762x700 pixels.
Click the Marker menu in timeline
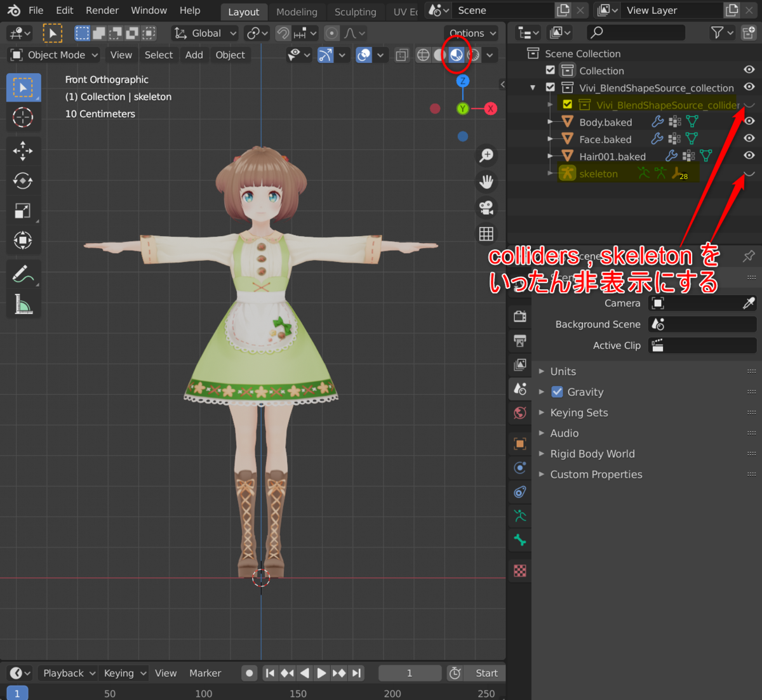(x=205, y=673)
